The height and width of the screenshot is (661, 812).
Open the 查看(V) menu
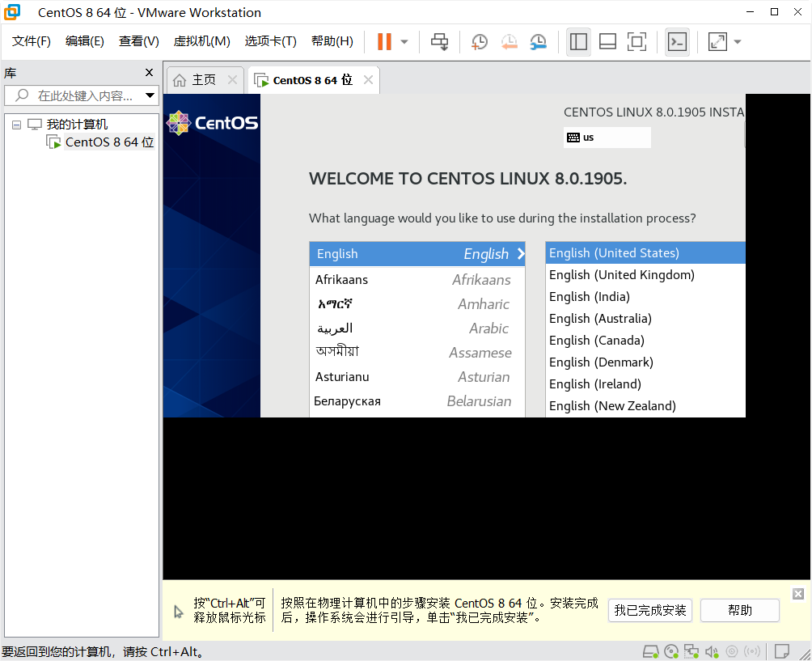(x=139, y=41)
